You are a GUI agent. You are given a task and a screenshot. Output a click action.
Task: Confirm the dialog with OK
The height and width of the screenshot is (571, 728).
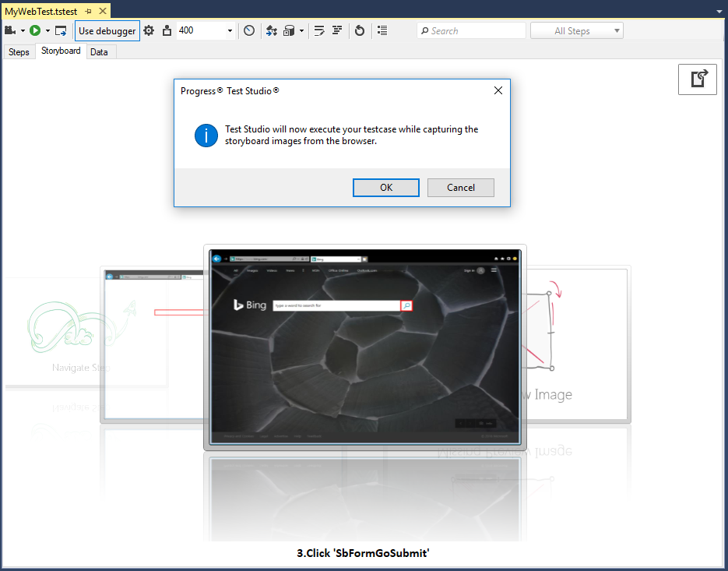pos(386,187)
